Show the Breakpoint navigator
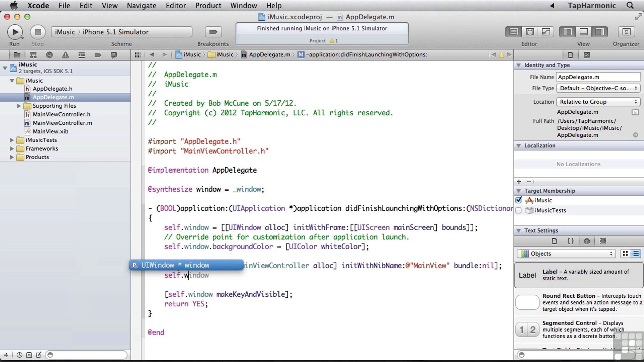The height and width of the screenshot is (362, 644). [98, 55]
